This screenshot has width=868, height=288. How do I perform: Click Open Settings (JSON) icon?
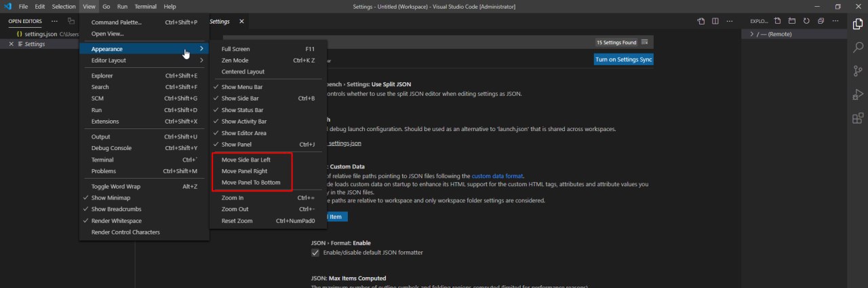coord(702,21)
